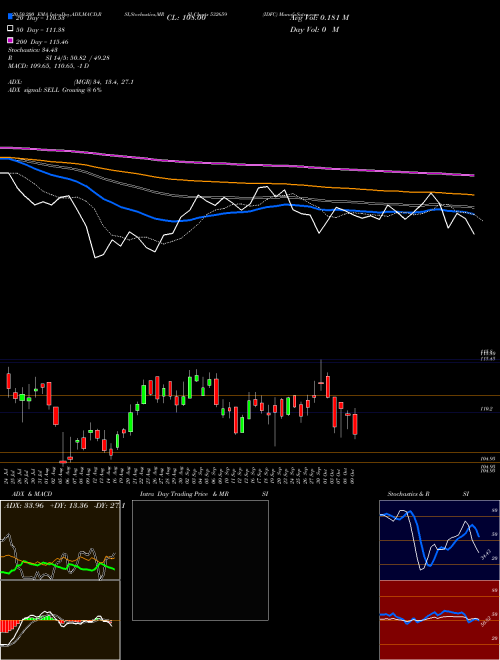Click the 110.2 price axis label

[486, 409]
